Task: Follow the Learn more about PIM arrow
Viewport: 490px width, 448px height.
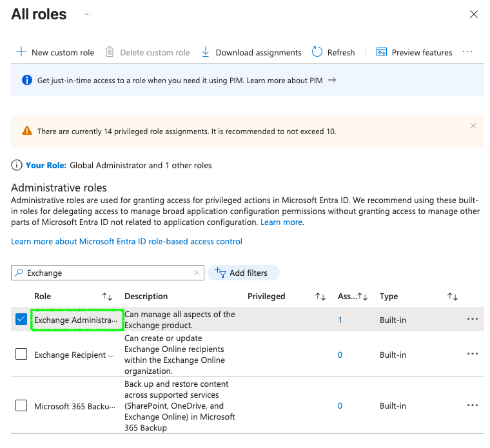Action: tap(332, 81)
